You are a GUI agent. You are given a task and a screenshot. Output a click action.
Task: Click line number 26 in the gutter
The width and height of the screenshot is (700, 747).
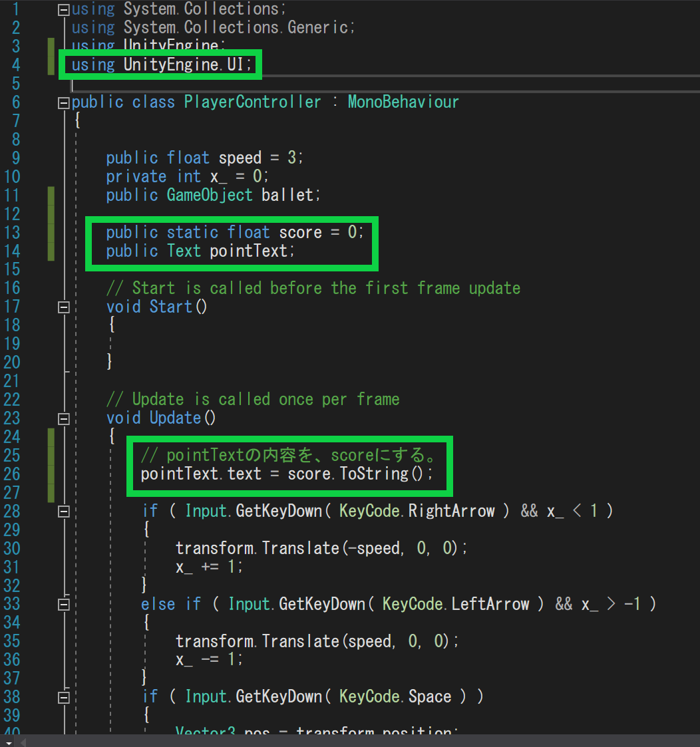12,474
